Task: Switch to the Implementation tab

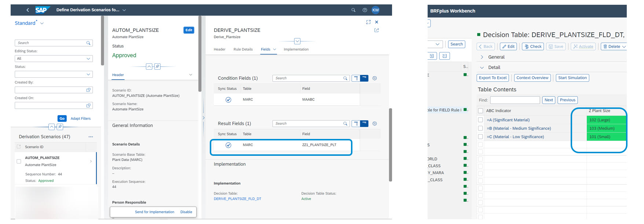Action: (x=296, y=49)
